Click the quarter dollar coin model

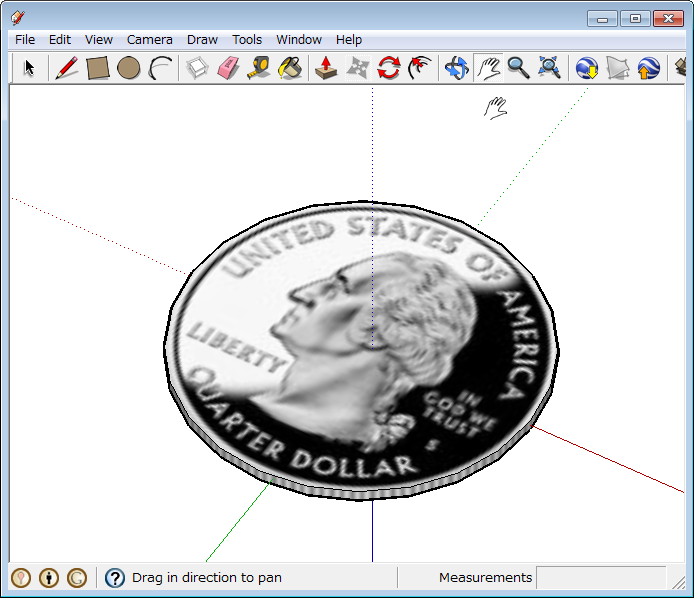pos(362,351)
